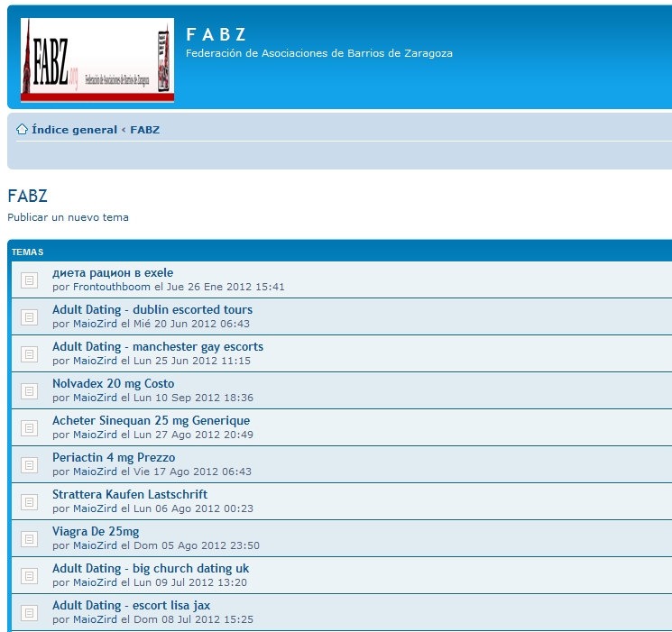Open MaioZird profile in Nolvadex row

point(95,398)
